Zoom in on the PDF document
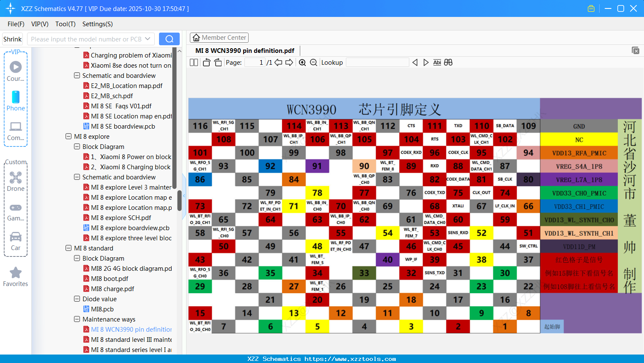 [x=302, y=63]
